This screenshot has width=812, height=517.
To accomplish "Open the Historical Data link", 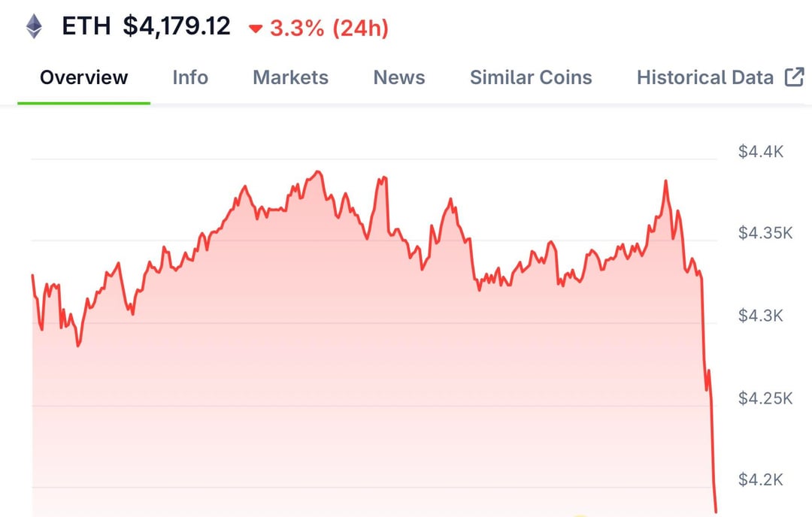I will tap(704, 77).
